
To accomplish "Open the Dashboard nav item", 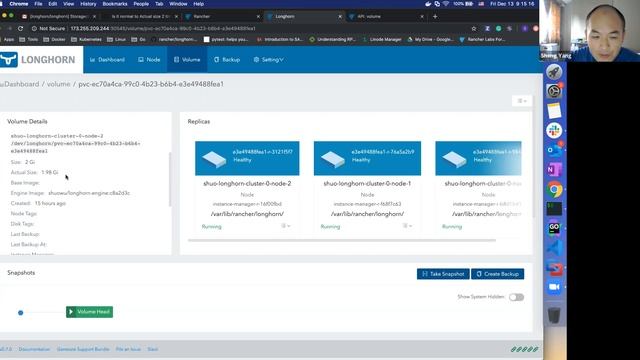I will pos(107,60).
